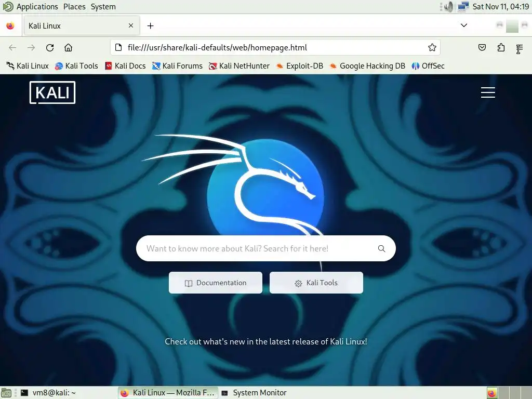Open the Google Hacking DB bookmark
Screen dimensions: 532x399
(x=367, y=66)
